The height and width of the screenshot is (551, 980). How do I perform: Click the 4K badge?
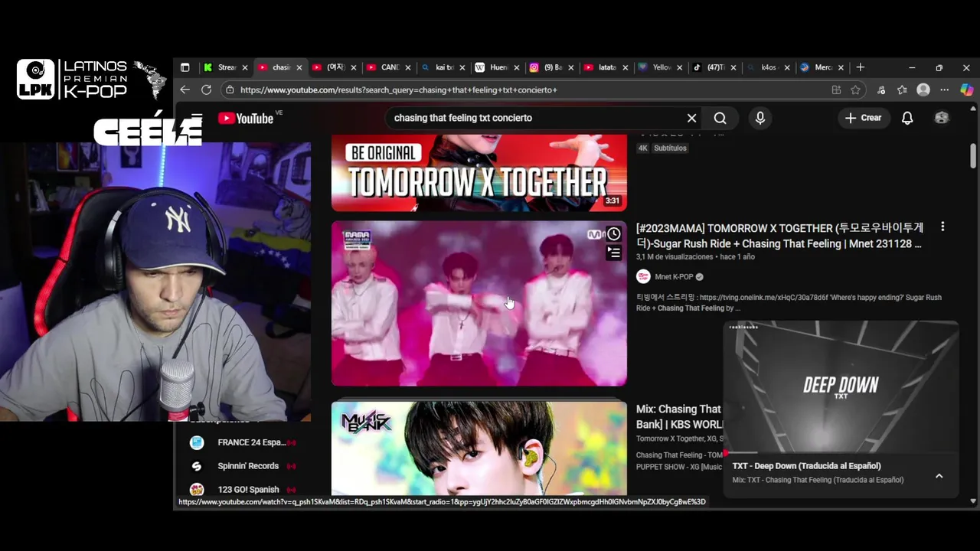643,148
